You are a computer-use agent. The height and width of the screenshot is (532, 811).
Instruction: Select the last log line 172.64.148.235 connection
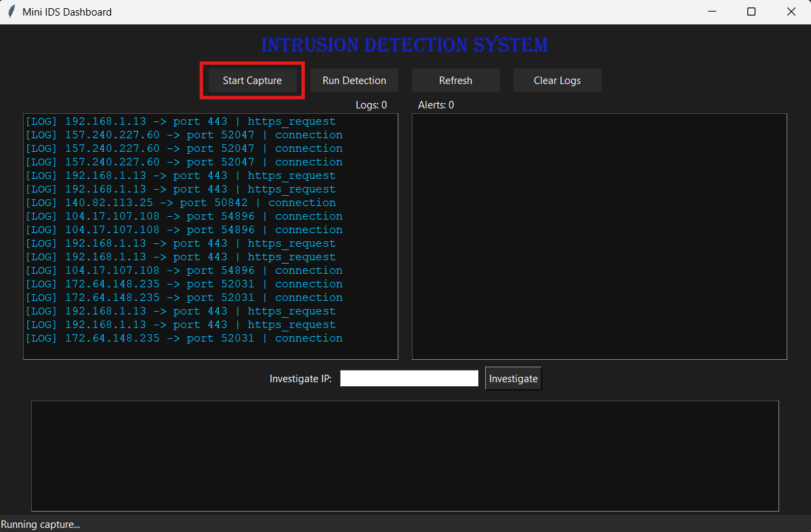(x=184, y=338)
